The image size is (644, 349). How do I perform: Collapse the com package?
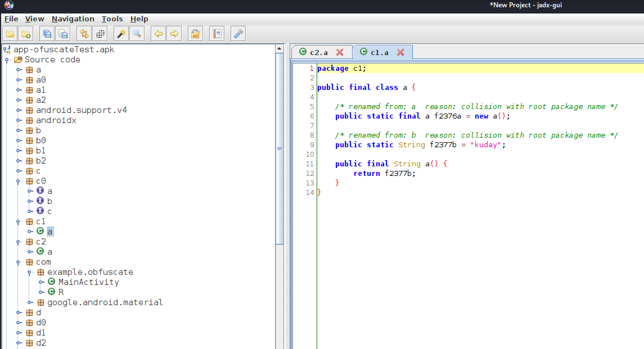pyautogui.click(x=19, y=262)
